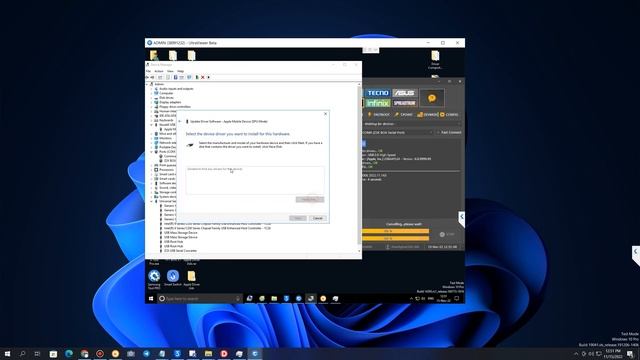Open notification center on remote taskbar

pyautogui.click(x=457, y=299)
